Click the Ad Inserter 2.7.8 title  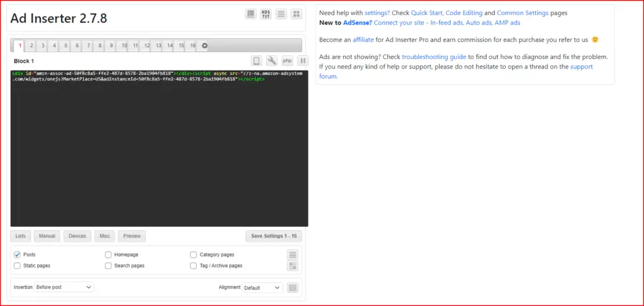pyautogui.click(x=58, y=18)
